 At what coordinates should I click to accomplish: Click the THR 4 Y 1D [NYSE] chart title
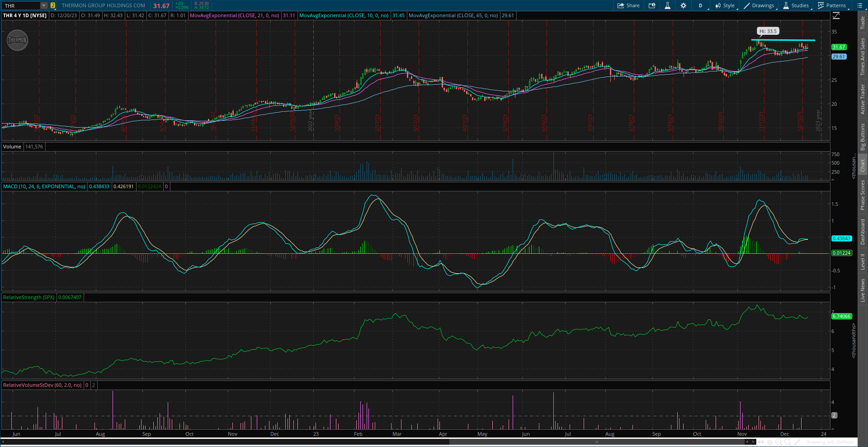25,15
